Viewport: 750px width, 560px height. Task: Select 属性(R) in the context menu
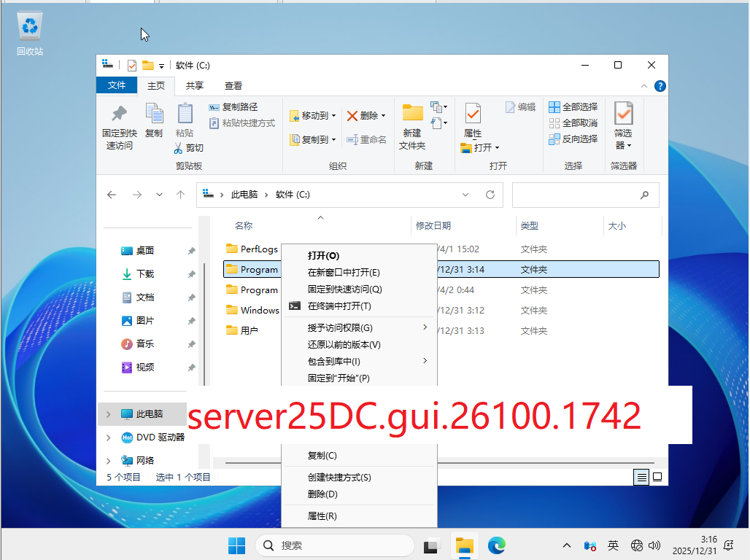[x=322, y=516]
